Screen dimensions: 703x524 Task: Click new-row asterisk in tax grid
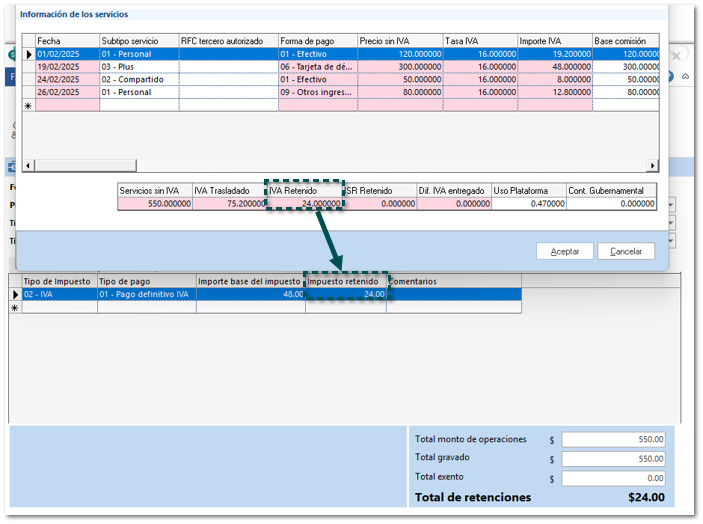[15, 308]
